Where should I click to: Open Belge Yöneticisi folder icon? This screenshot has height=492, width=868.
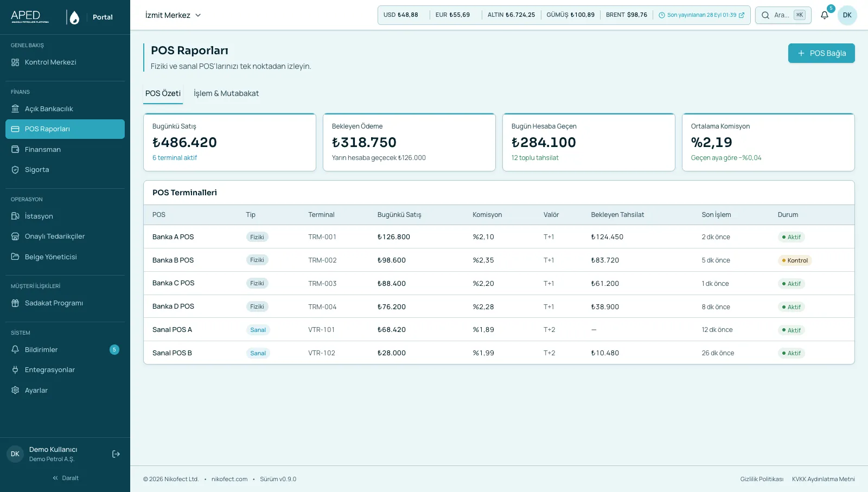[x=15, y=257]
